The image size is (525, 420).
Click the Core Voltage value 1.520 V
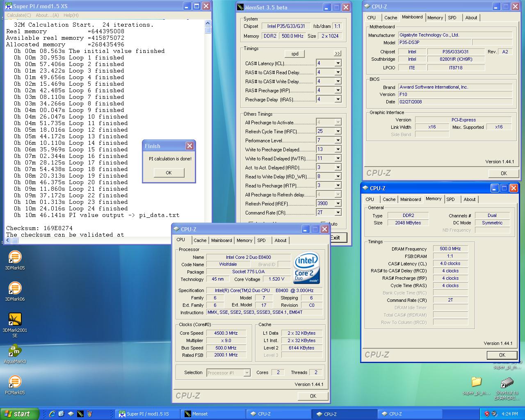(277, 279)
